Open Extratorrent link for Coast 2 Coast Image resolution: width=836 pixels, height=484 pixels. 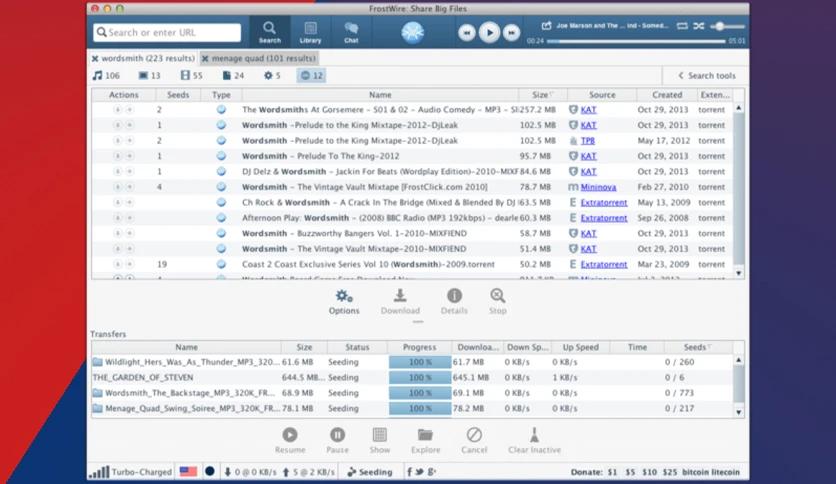point(604,264)
